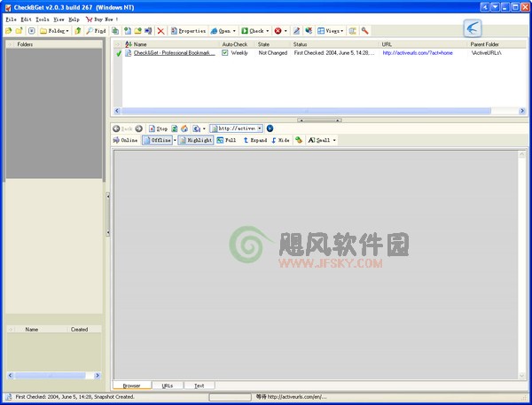Open bookmark in browser via Open button
Viewport: 532px width, 405px height.
[220, 31]
